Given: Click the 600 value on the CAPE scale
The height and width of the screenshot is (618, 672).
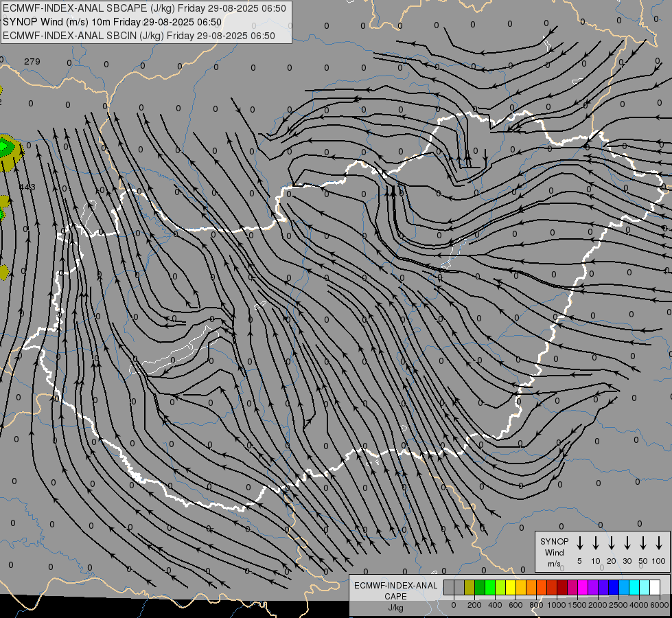Looking at the screenshot, I should click(x=515, y=605).
